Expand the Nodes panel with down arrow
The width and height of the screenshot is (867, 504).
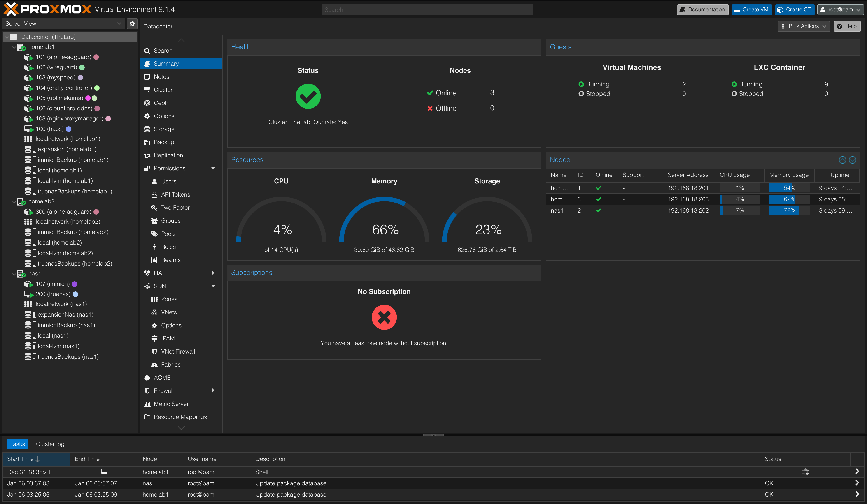(x=853, y=160)
